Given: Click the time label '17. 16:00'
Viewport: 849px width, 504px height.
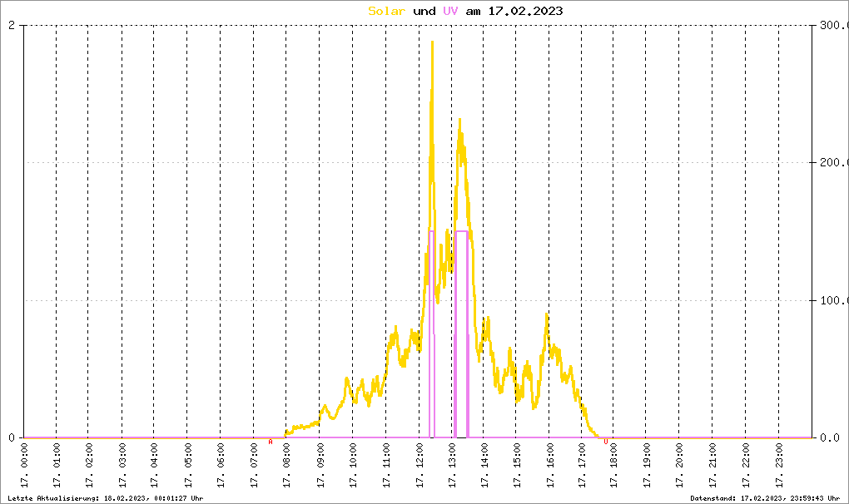Looking at the screenshot, I should coord(549,466).
